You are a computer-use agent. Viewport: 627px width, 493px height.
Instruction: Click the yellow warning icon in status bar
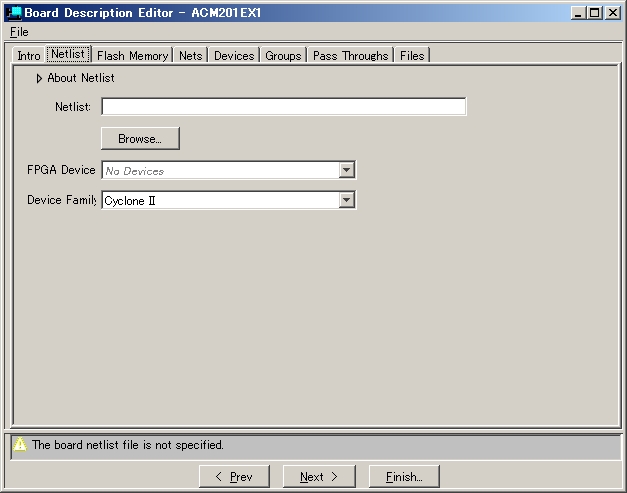pos(20,445)
